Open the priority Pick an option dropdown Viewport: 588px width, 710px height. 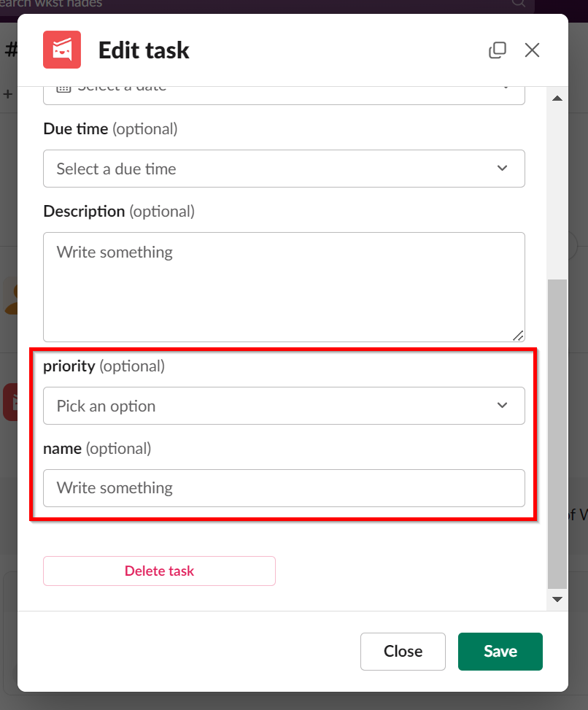tap(284, 406)
